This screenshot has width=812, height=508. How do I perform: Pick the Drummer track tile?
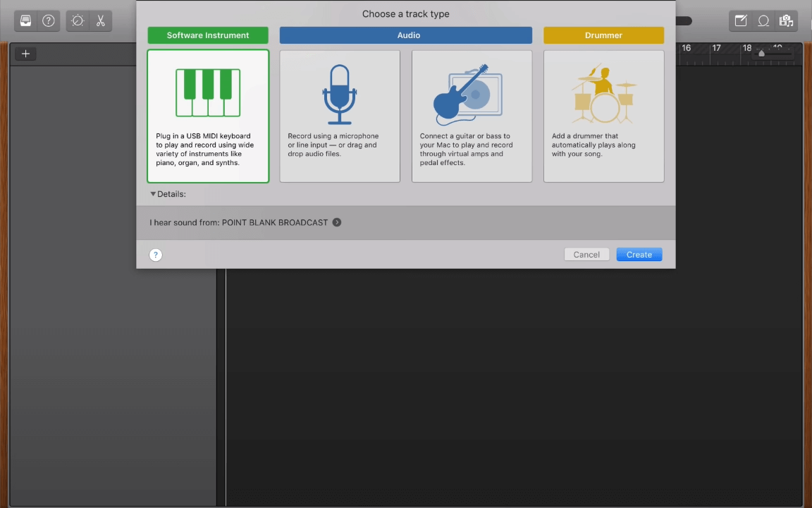pos(603,116)
